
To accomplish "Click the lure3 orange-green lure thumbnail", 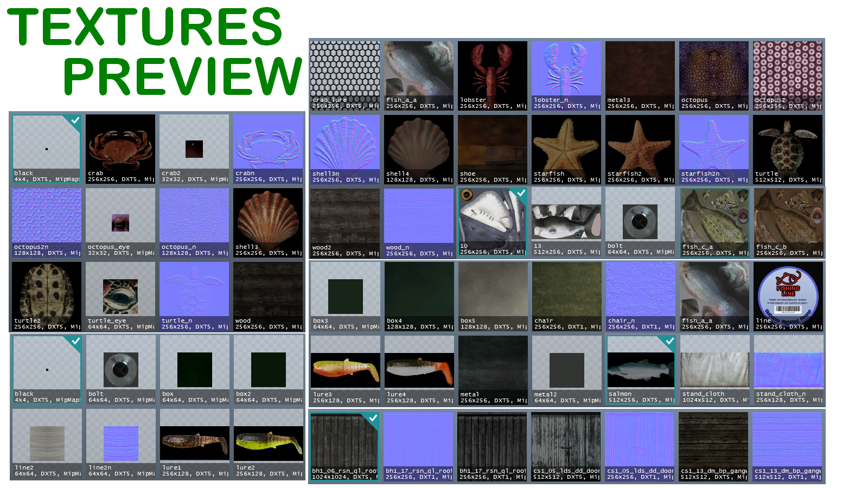I will click(345, 370).
